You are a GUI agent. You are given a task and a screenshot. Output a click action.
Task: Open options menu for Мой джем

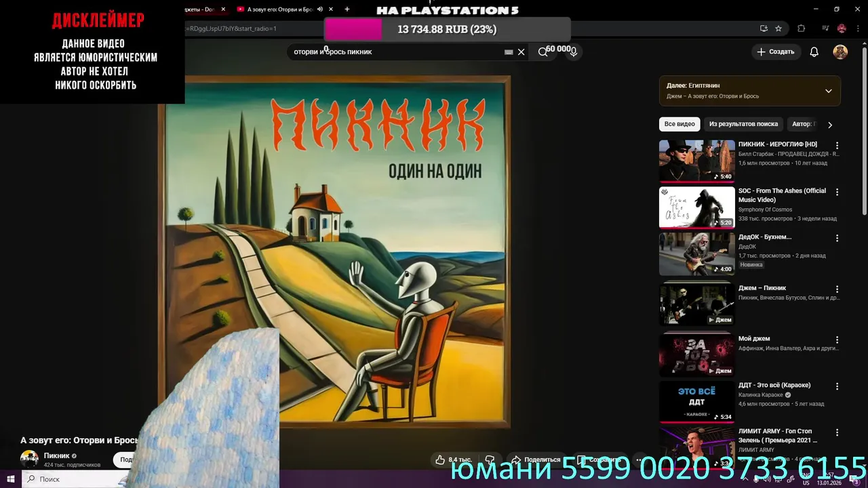(x=837, y=340)
